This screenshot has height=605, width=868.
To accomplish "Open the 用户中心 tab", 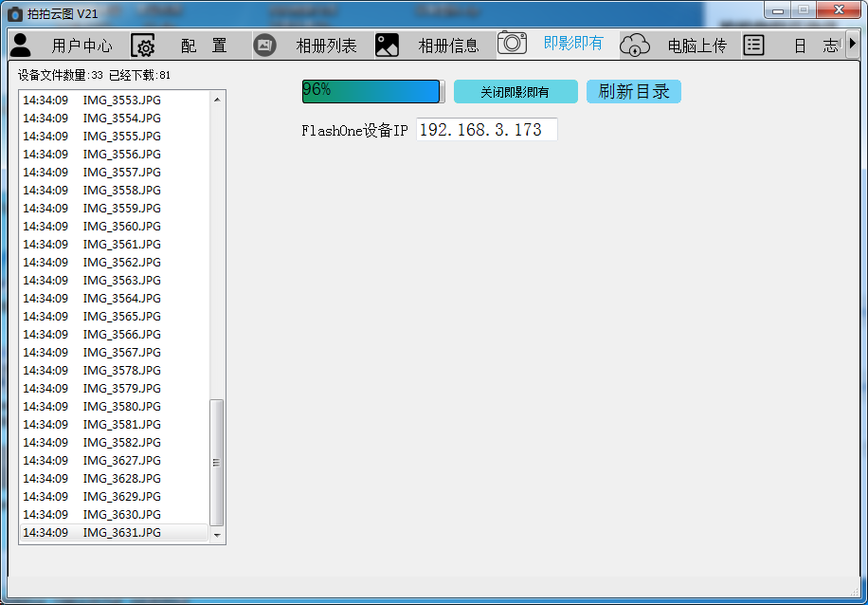I will pos(81,46).
